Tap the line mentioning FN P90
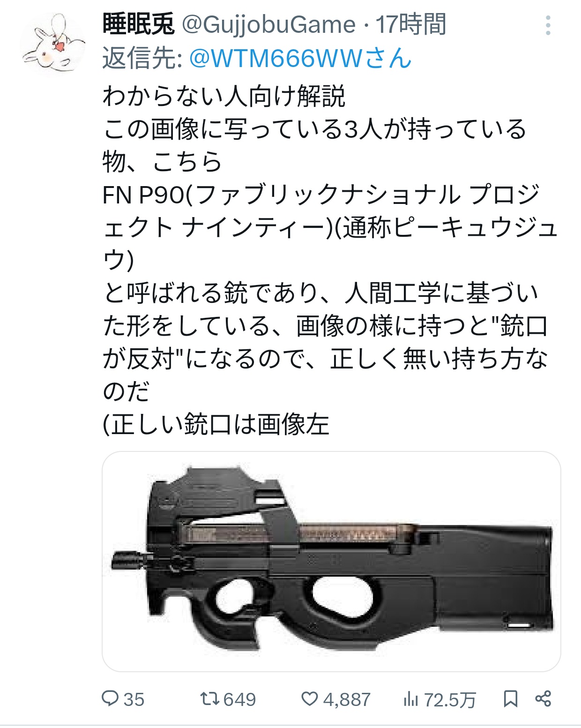Image resolution: width=581 pixels, height=728 pixels. point(321,195)
